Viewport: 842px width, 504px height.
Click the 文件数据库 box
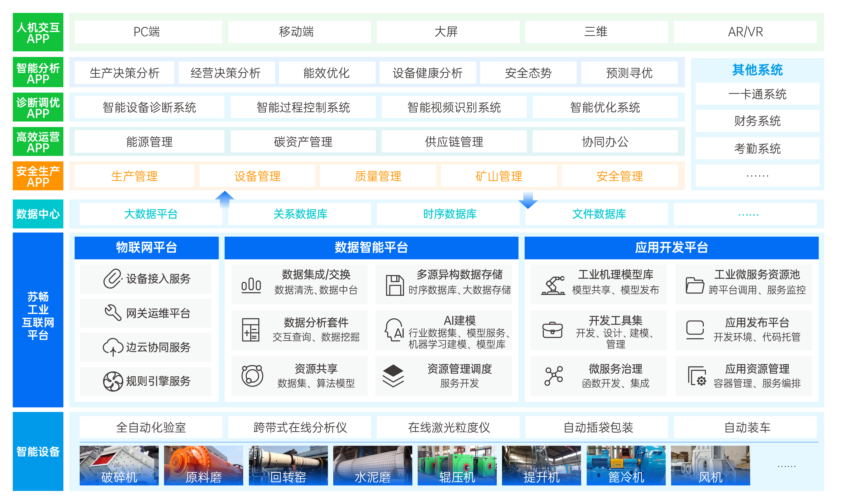597,214
